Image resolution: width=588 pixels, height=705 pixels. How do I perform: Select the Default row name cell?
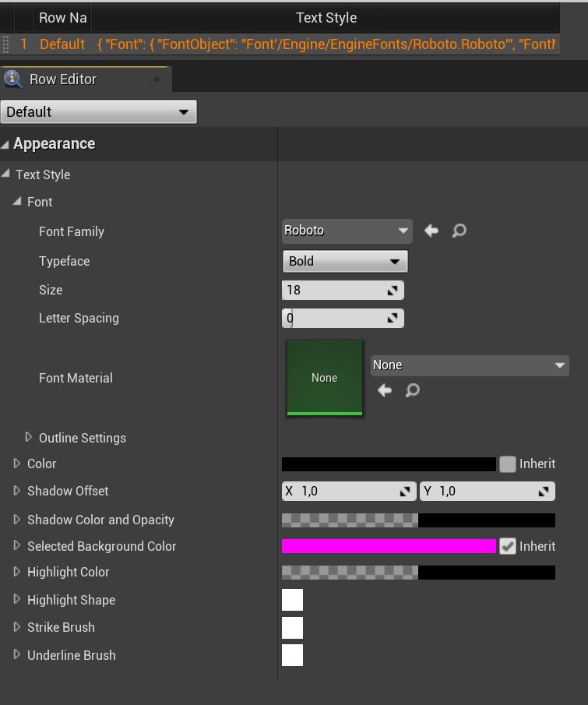62,44
